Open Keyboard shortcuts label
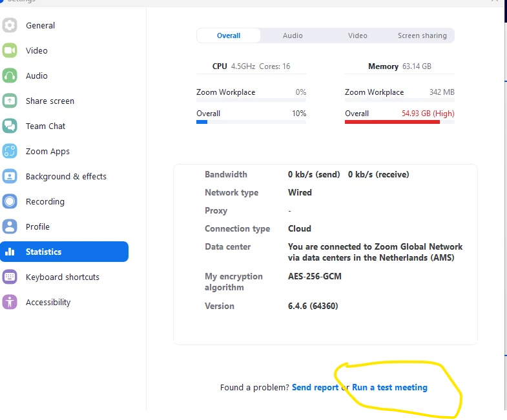 [63, 277]
